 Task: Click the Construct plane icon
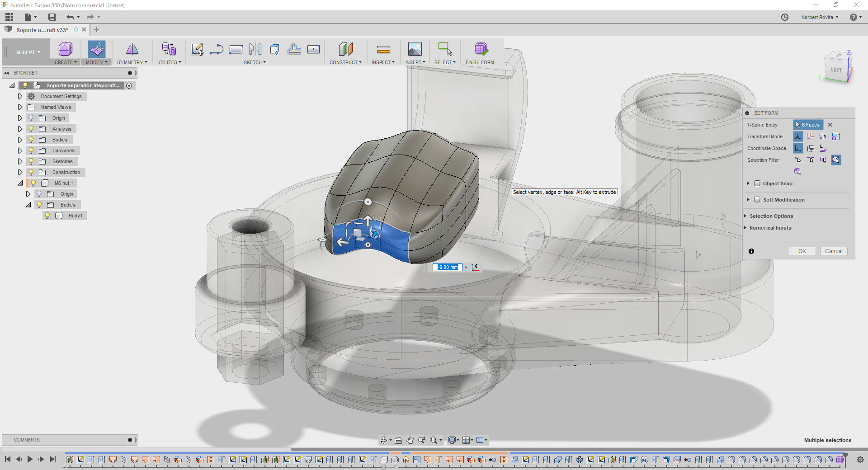(x=345, y=49)
